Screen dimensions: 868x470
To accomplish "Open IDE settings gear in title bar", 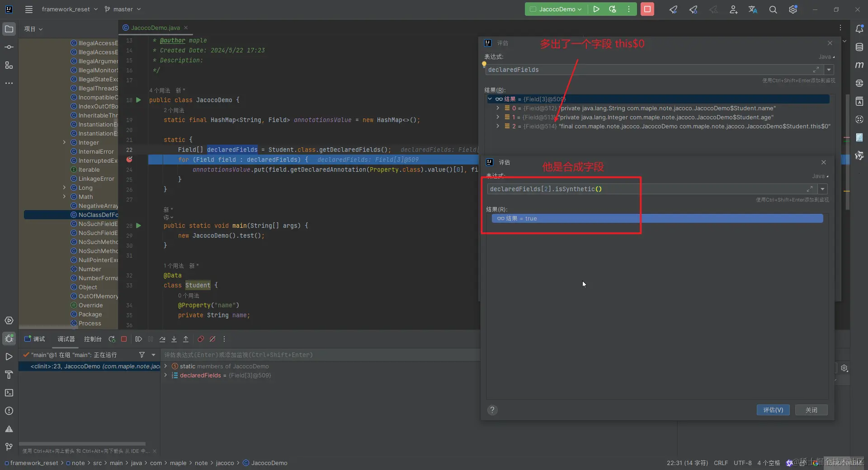I will point(793,9).
